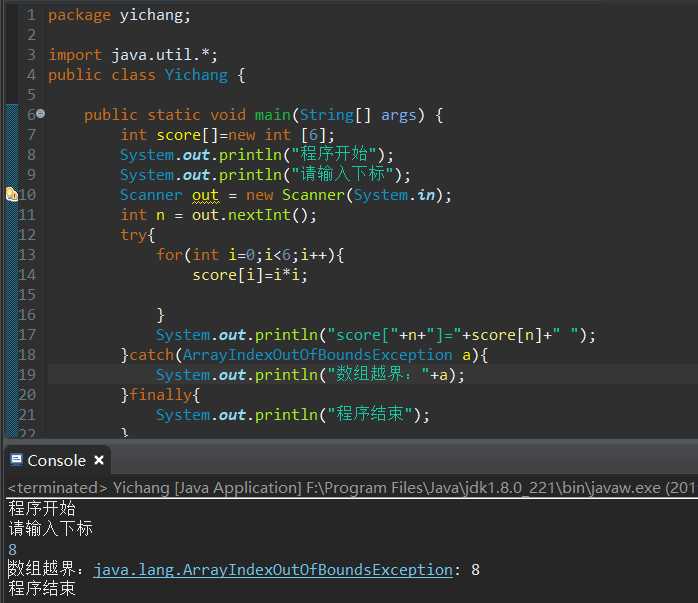Image resolution: width=698 pixels, height=603 pixels.
Task: Click the 'package yichang;' line
Action: coord(119,16)
